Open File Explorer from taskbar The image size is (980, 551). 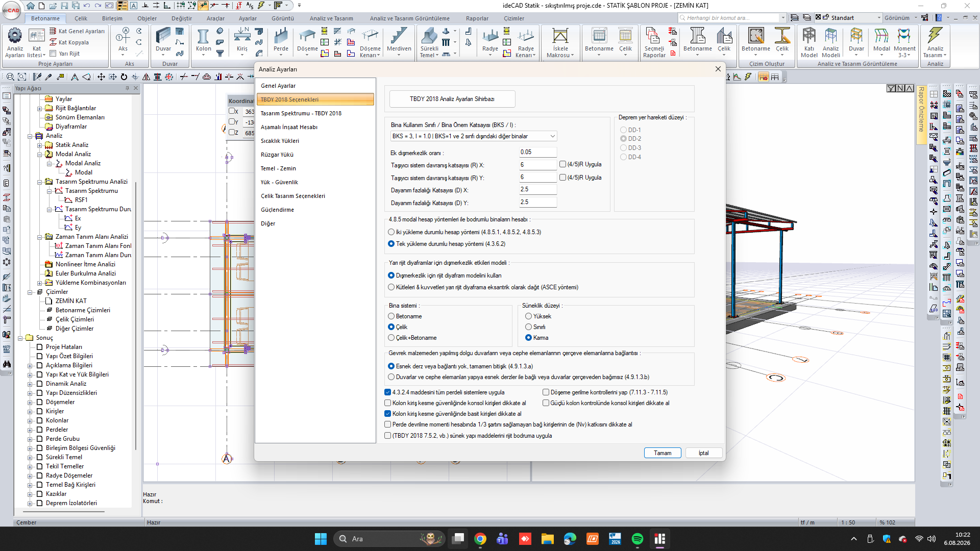pyautogui.click(x=547, y=539)
